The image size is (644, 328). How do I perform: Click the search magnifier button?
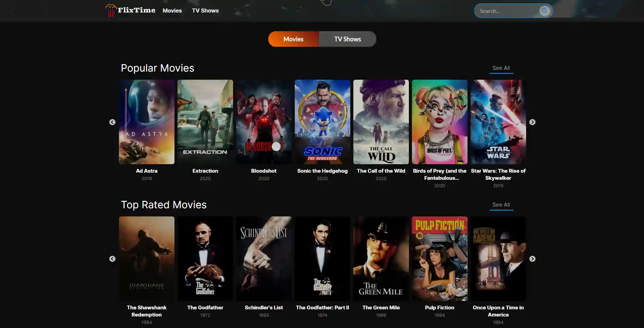coord(544,11)
